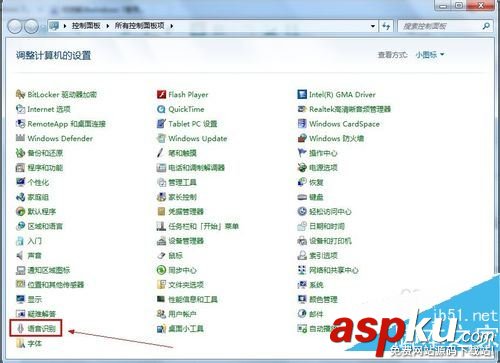Open 笔和触摸 pen icon
Screen dimensions: 500x363
[x=161, y=153]
